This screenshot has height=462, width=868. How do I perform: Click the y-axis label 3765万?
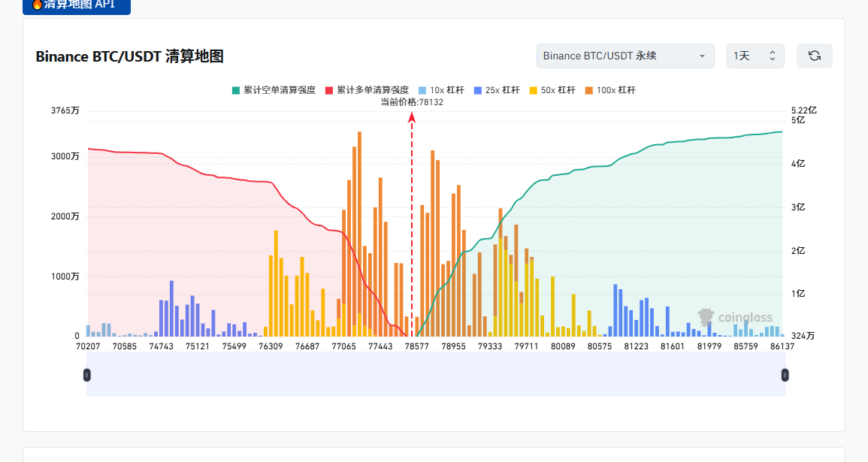[x=65, y=110]
